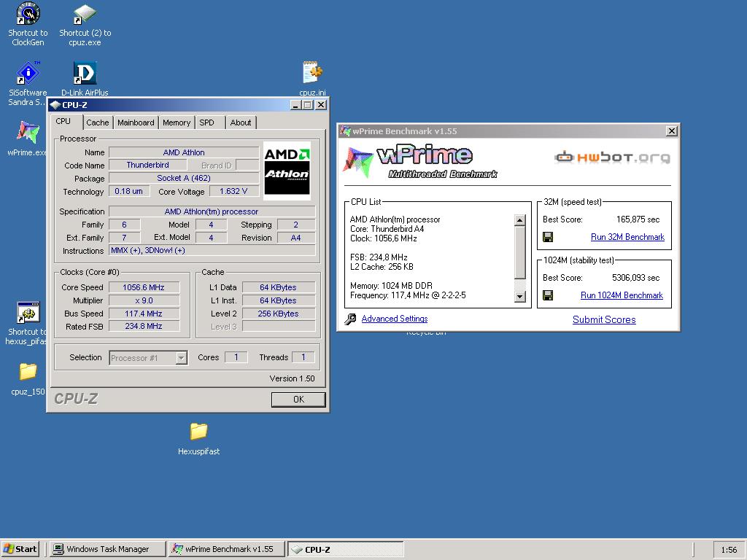Click the Specification field AMD Athlon(tm) processor
Viewport: 747px width, 560px height.
pos(212,211)
